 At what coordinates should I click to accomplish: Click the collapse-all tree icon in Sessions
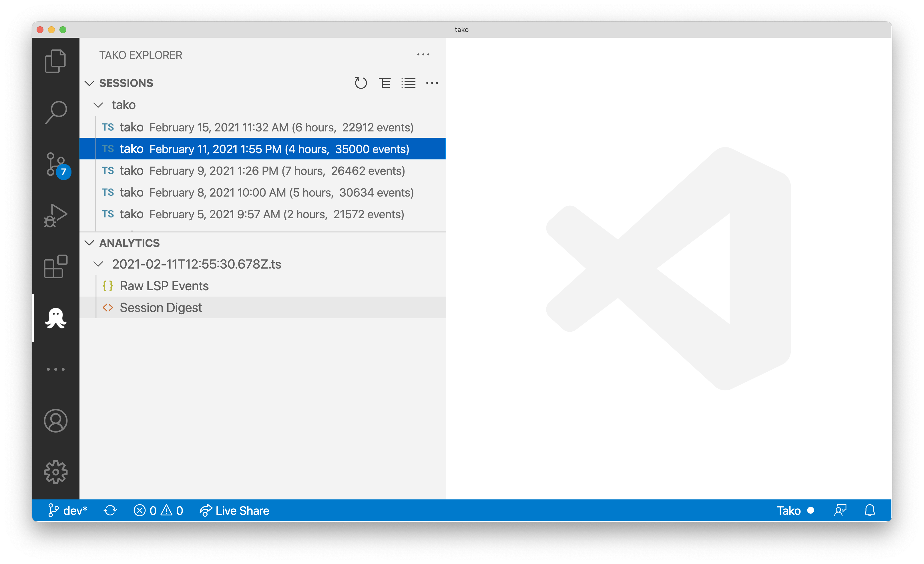point(384,83)
